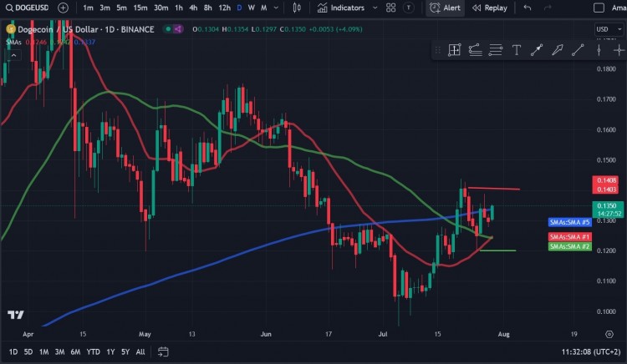Set the date range to YTD
This screenshot has width=627, height=364.
point(93,351)
